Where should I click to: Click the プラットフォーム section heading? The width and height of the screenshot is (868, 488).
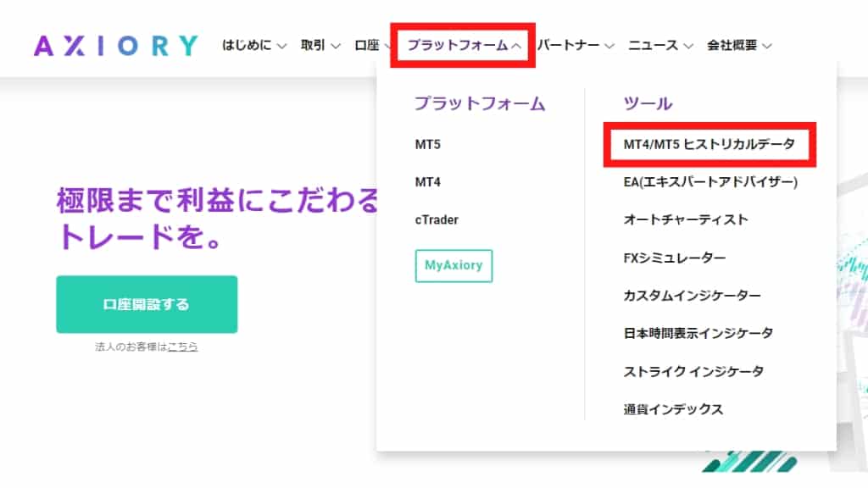tap(480, 103)
